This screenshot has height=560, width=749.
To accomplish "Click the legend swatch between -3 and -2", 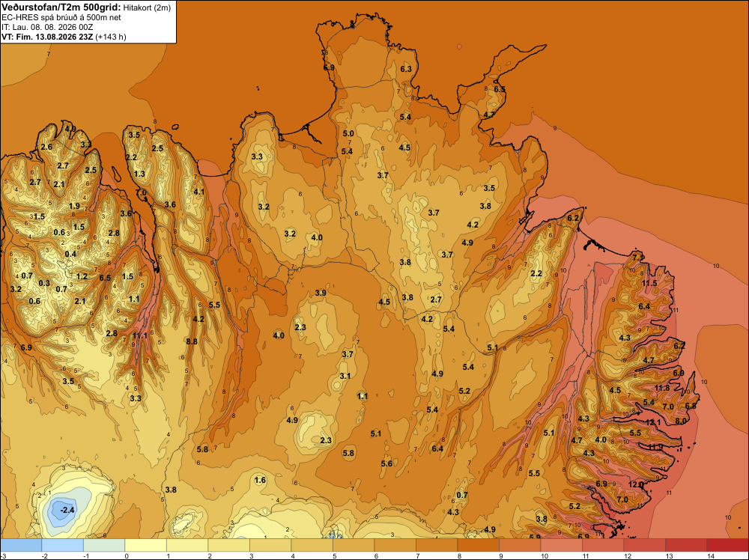I will click(x=21, y=545).
